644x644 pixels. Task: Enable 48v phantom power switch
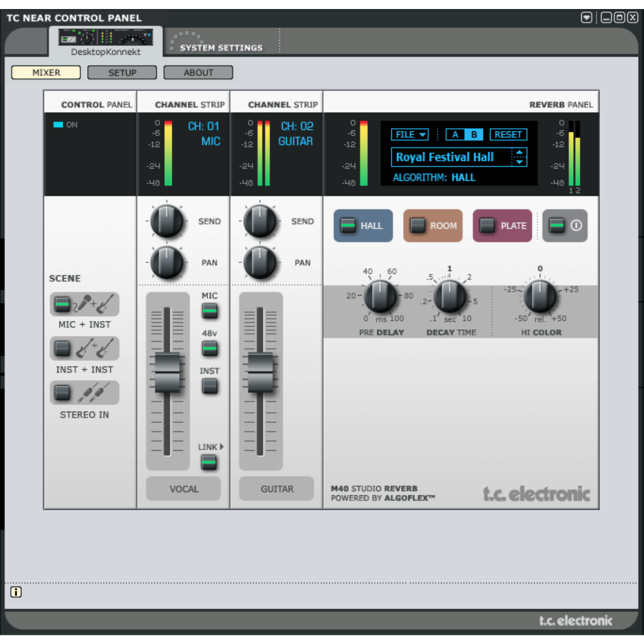(x=209, y=349)
